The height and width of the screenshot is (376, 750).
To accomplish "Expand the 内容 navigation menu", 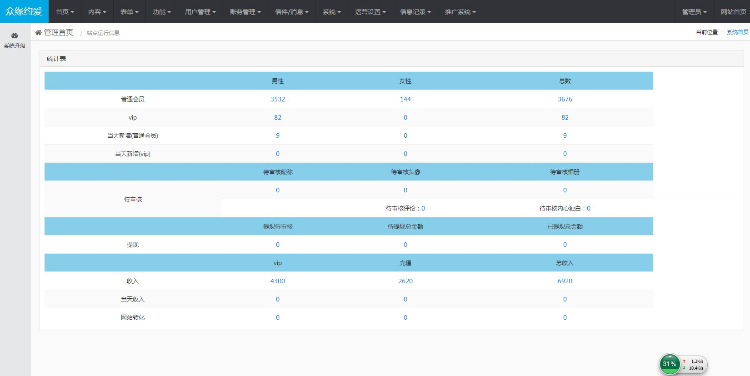I will [97, 12].
